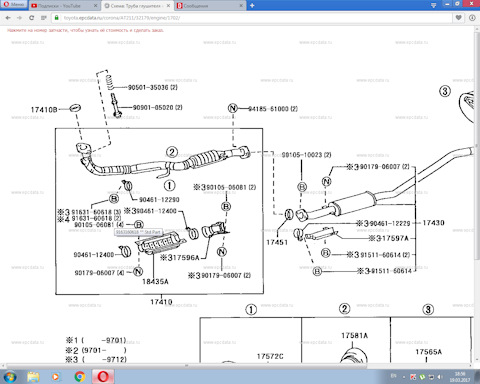The image size is (480, 384).
Task: Switch to the YouTube subscriptions tab
Action: click(x=59, y=6)
